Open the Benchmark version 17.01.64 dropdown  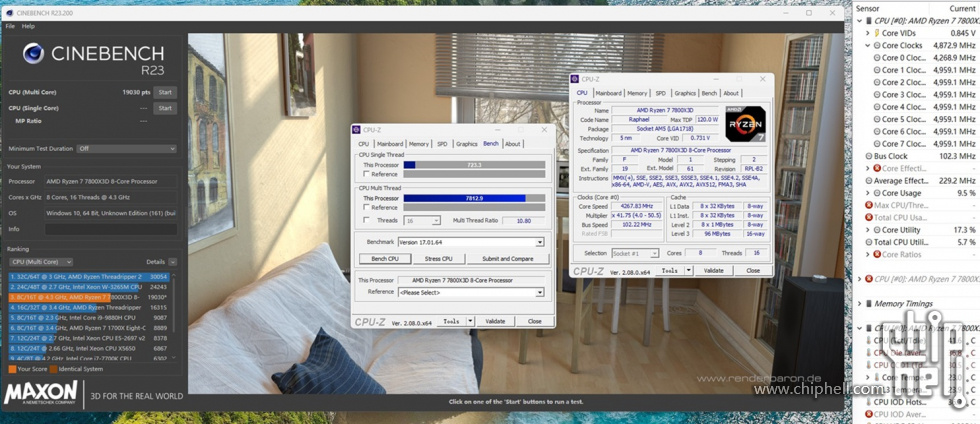click(471, 242)
